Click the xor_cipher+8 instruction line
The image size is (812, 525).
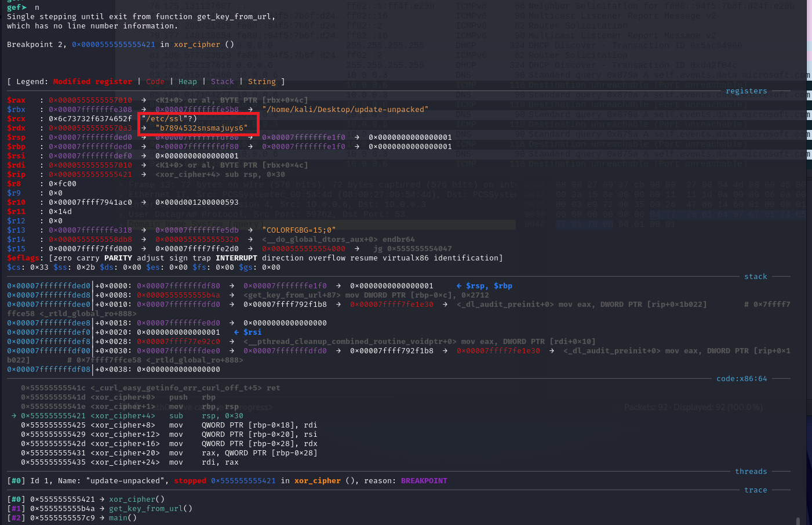(x=169, y=425)
